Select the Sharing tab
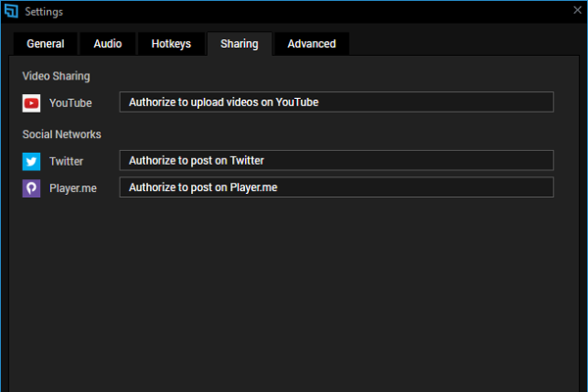This screenshot has height=392, width=588. (239, 44)
